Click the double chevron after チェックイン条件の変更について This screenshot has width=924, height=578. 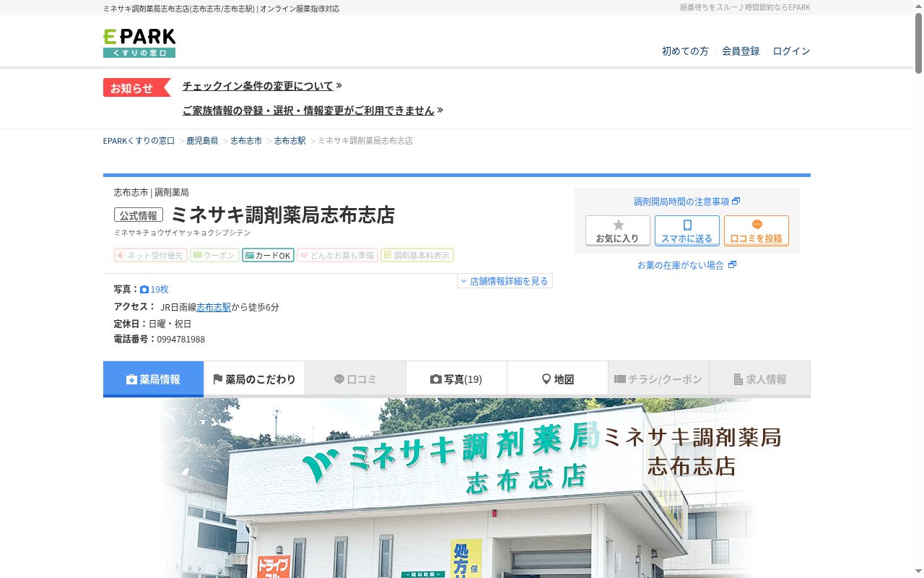[x=339, y=86]
